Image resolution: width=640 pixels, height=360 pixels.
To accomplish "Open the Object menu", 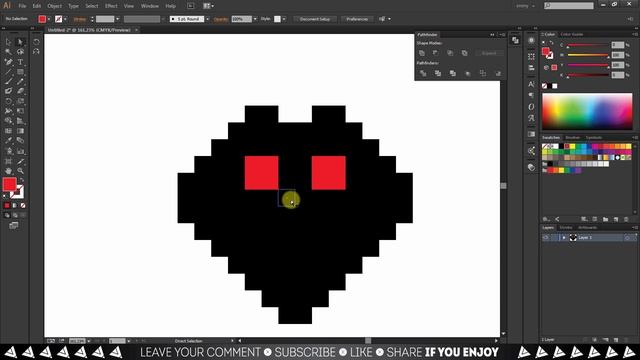I will 54,6.
